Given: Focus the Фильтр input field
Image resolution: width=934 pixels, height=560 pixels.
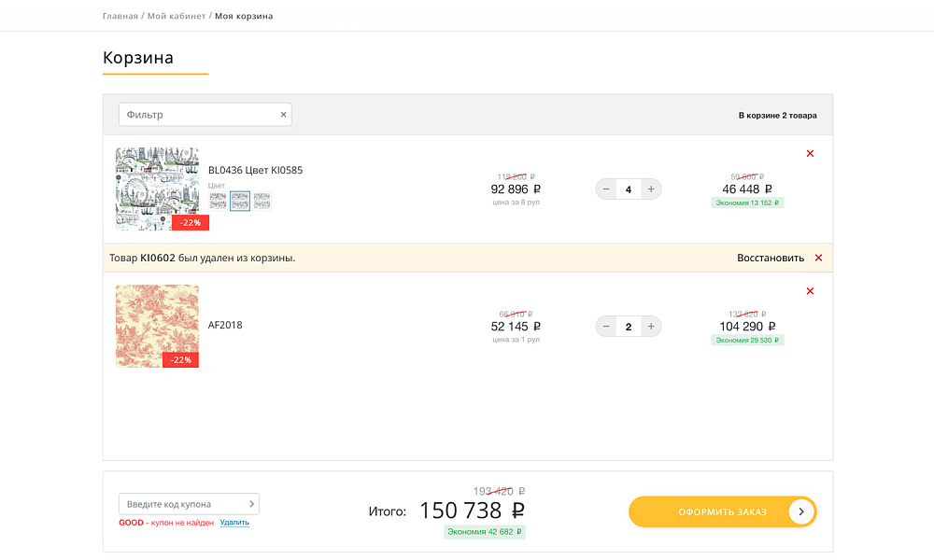Looking at the screenshot, I should (x=198, y=115).
